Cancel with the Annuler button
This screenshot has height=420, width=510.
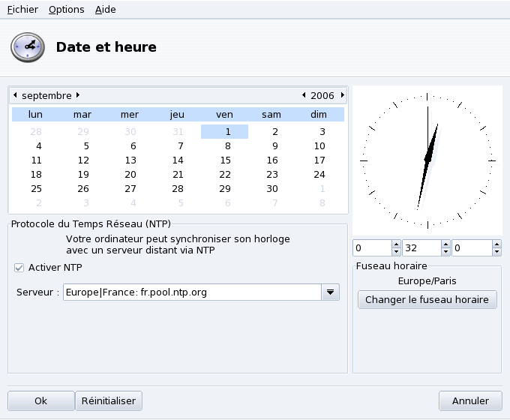tap(470, 401)
